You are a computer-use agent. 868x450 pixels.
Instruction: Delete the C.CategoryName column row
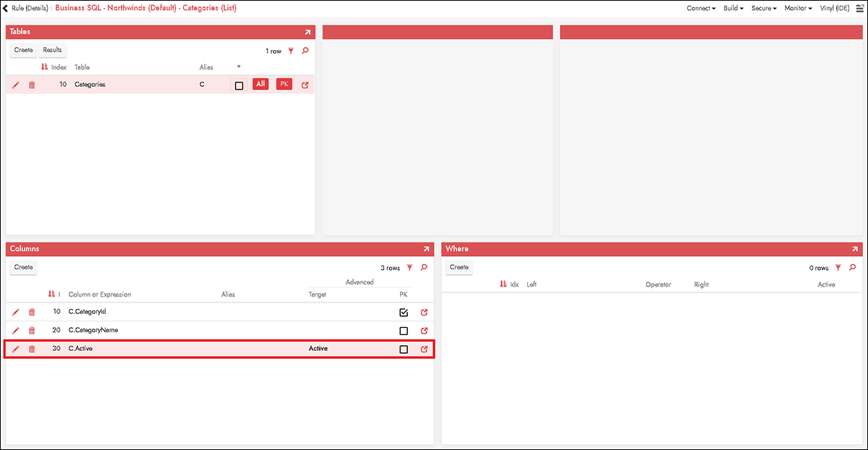coord(32,331)
